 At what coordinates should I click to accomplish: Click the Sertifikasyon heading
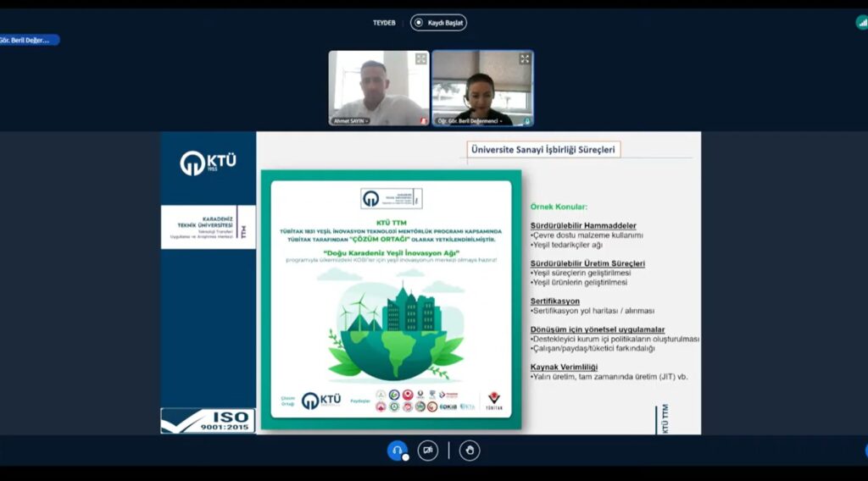[554, 301]
